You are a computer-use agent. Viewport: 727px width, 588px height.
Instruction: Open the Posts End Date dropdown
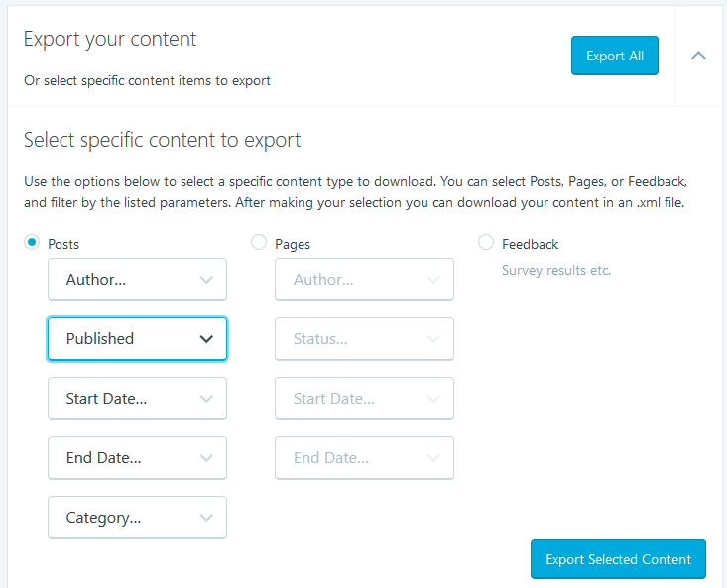click(x=137, y=458)
